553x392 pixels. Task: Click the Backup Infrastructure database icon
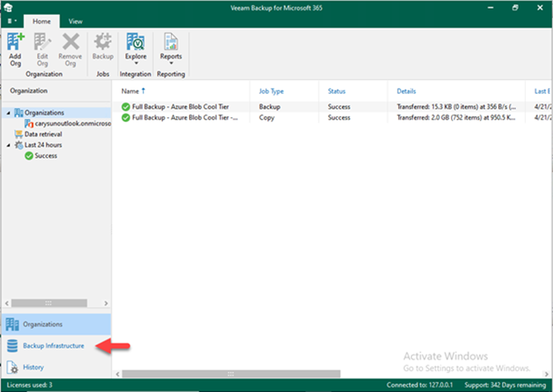pos(13,346)
